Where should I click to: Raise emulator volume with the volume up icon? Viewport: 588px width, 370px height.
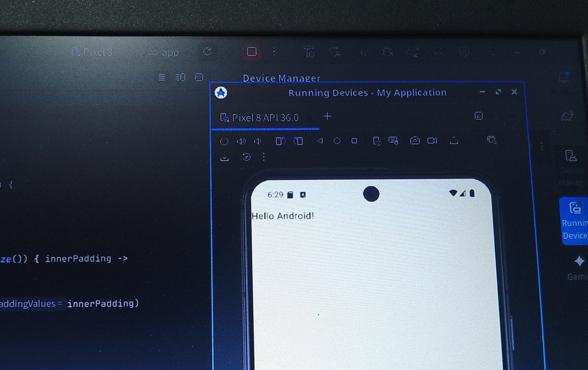(x=241, y=141)
